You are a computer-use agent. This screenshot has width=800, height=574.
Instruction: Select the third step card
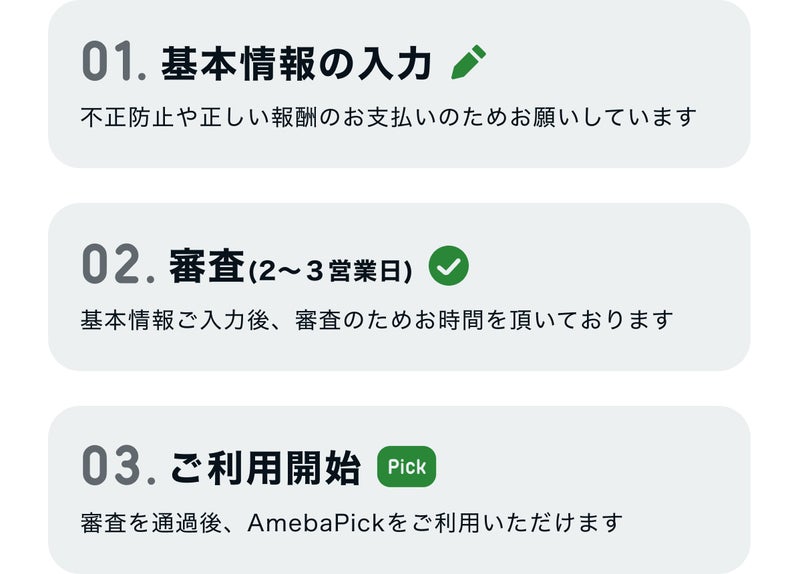399,490
